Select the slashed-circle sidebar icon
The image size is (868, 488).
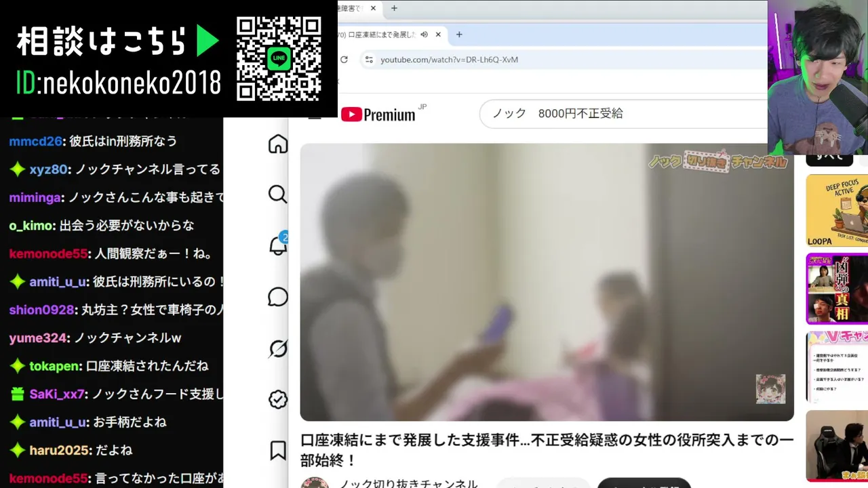pyautogui.click(x=278, y=348)
